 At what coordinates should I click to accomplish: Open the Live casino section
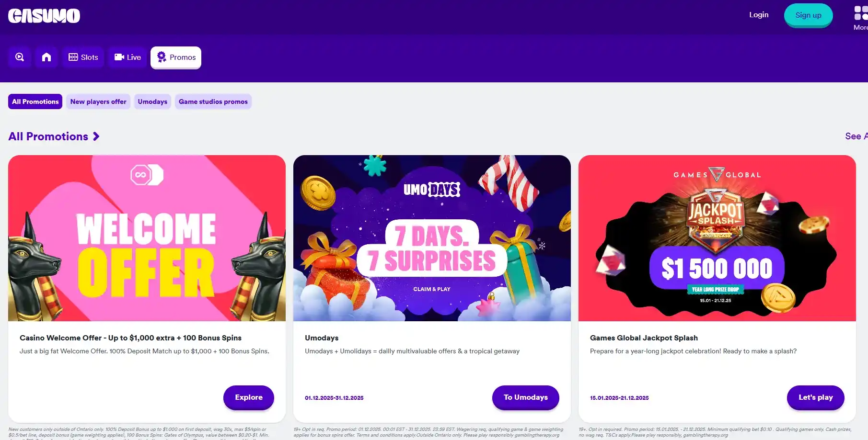pyautogui.click(x=127, y=57)
